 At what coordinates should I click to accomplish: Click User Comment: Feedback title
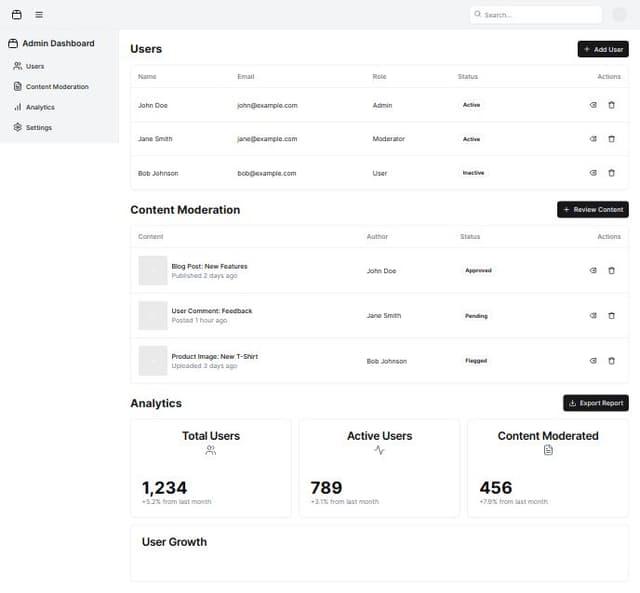point(212,311)
